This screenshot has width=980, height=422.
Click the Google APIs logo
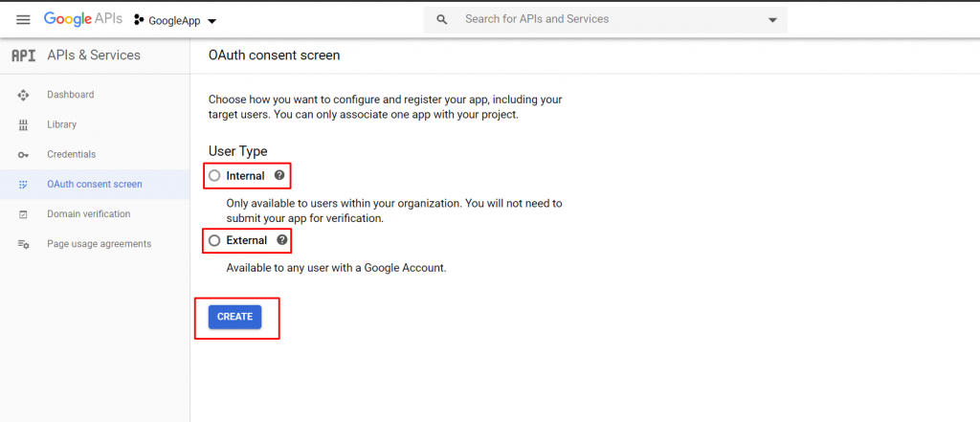pyautogui.click(x=83, y=19)
